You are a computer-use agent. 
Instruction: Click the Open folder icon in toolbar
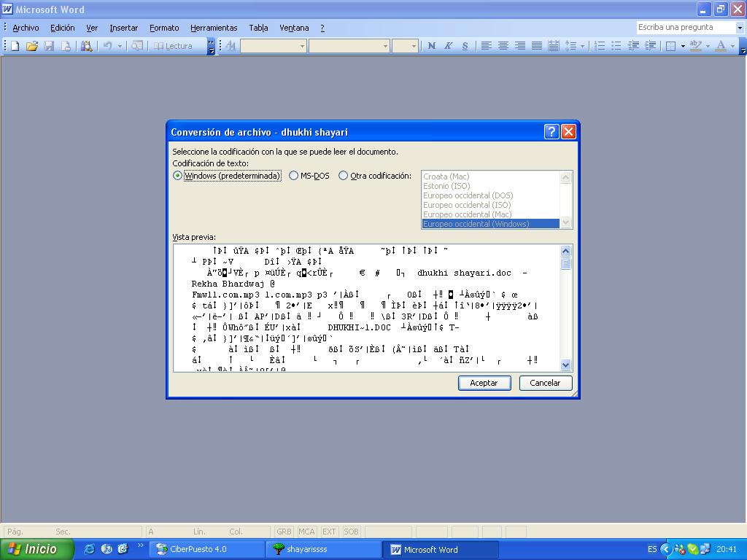[x=32, y=46]
